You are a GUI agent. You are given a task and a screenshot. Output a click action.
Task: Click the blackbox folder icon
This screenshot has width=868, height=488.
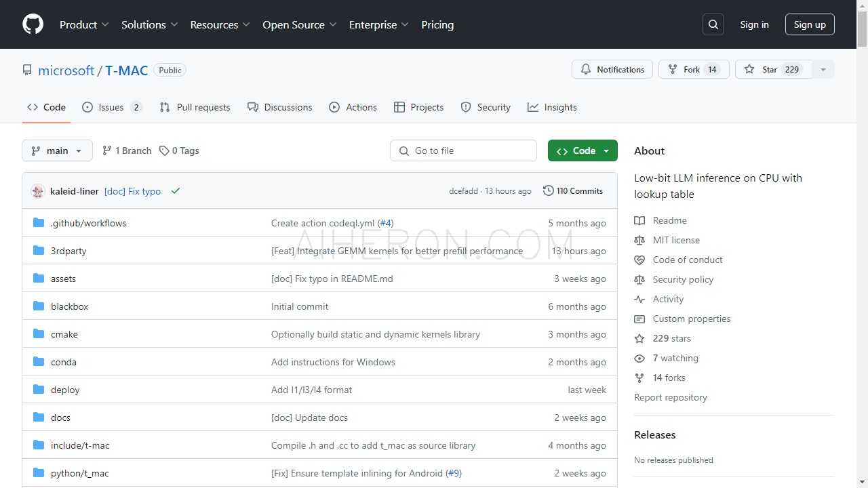39,306
